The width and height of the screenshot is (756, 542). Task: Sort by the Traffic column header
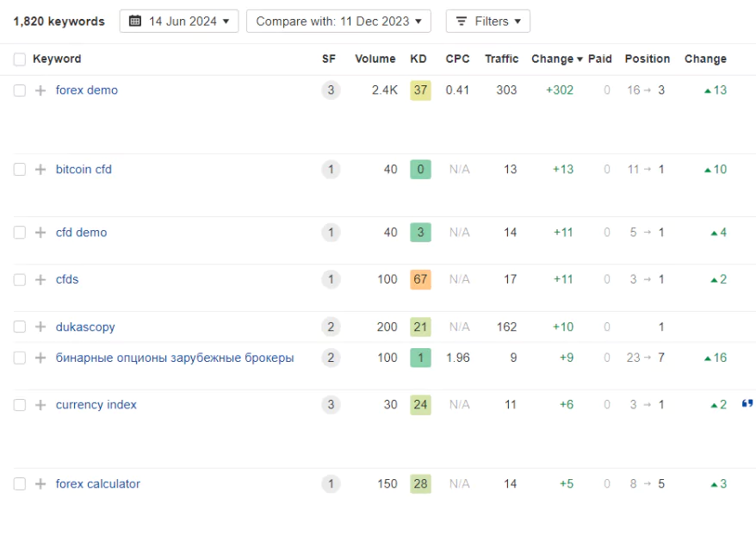coord(501,59)
